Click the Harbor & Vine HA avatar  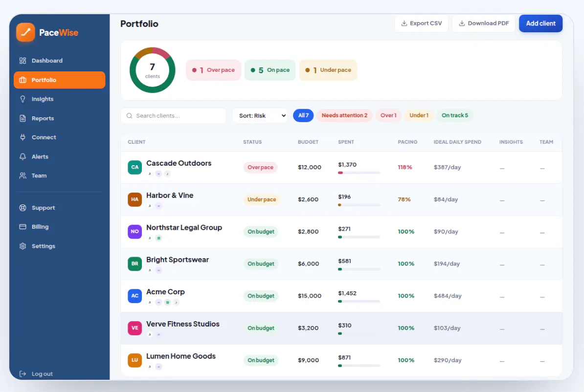(x=135, y=199)
